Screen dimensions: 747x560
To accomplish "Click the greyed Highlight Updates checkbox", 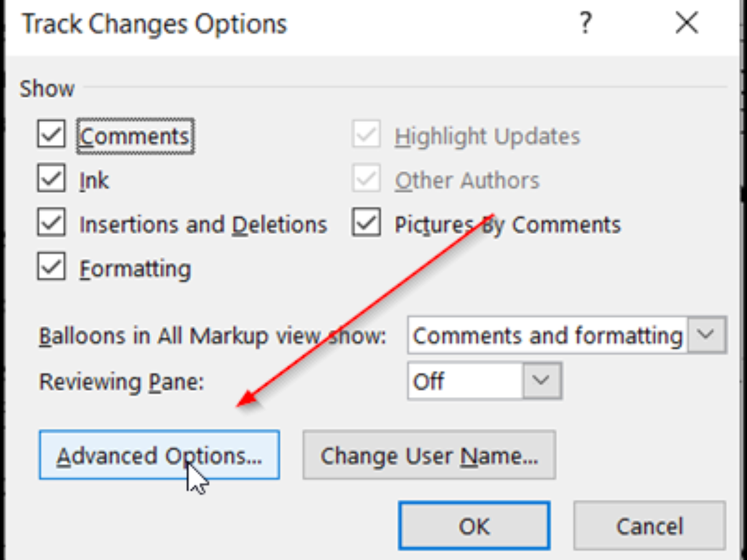I will (x=366, y=136).
